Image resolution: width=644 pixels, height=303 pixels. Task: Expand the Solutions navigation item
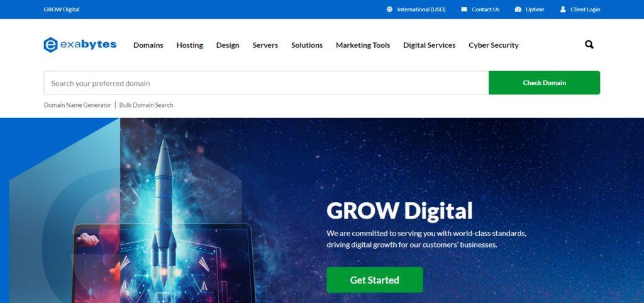click(307, 45)
